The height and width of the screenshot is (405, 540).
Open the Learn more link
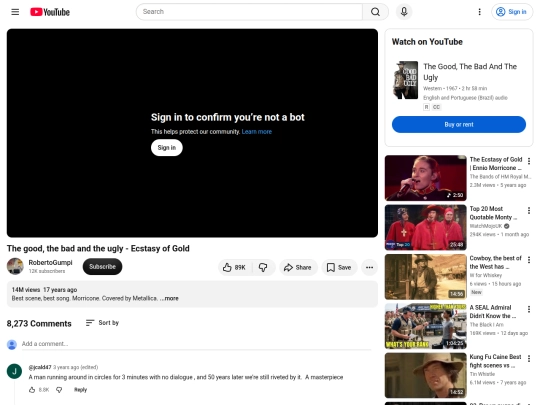tap(257, 132)
